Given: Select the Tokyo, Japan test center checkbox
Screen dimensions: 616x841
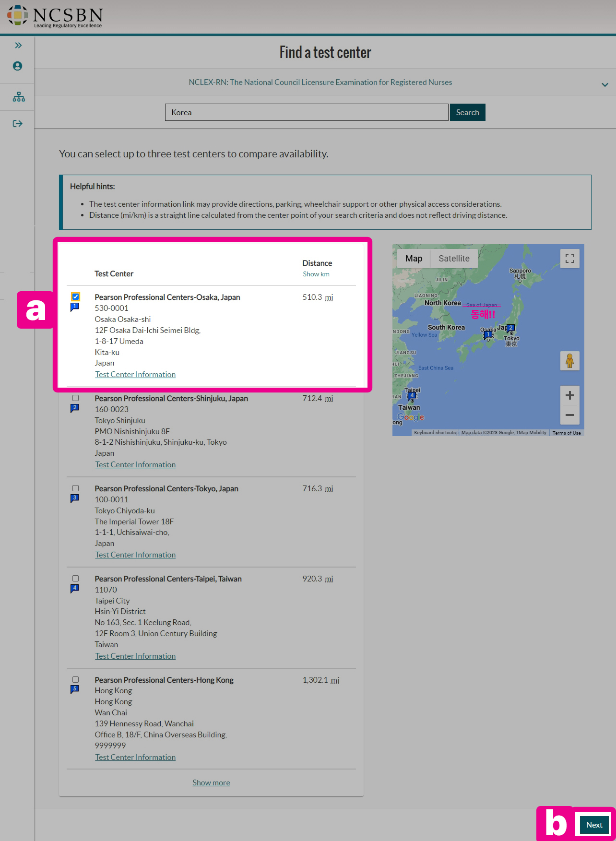Looking at the screenshot, I should coord(76,488).
